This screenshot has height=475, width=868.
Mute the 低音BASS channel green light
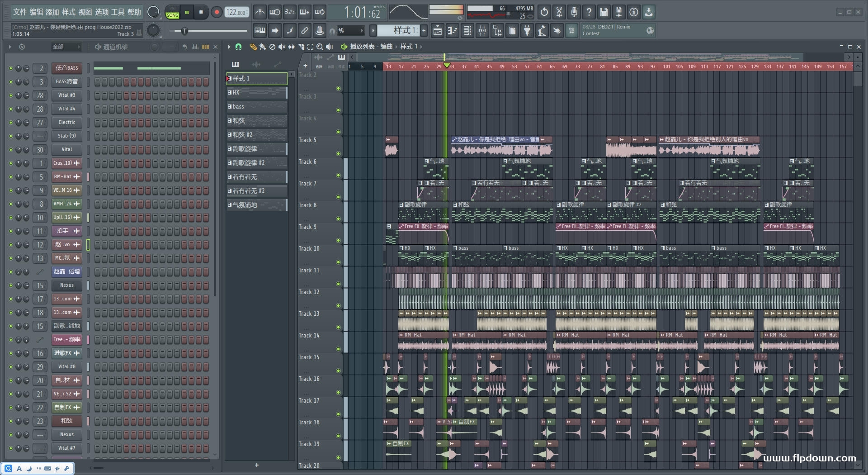pyautogui.click(x=10, y=68)
